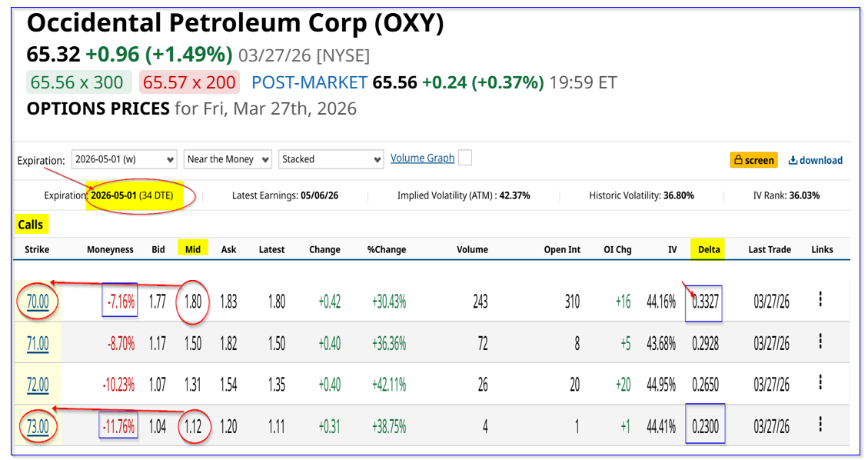Click the yellow screen lock button
The image size is (868, 460).
[753, 160]
